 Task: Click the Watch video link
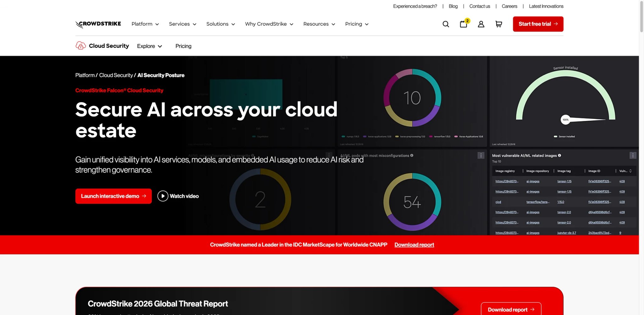(184, 196)
